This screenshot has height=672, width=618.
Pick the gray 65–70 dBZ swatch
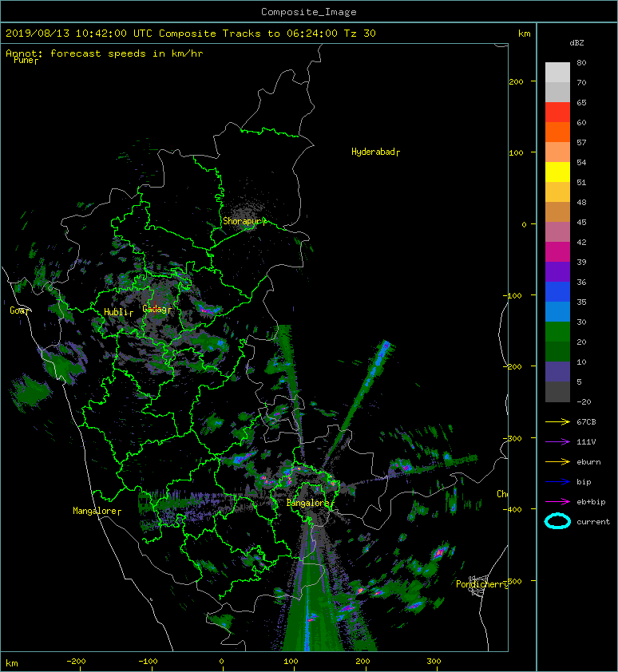pyautogui.click(x=557, y=92)
